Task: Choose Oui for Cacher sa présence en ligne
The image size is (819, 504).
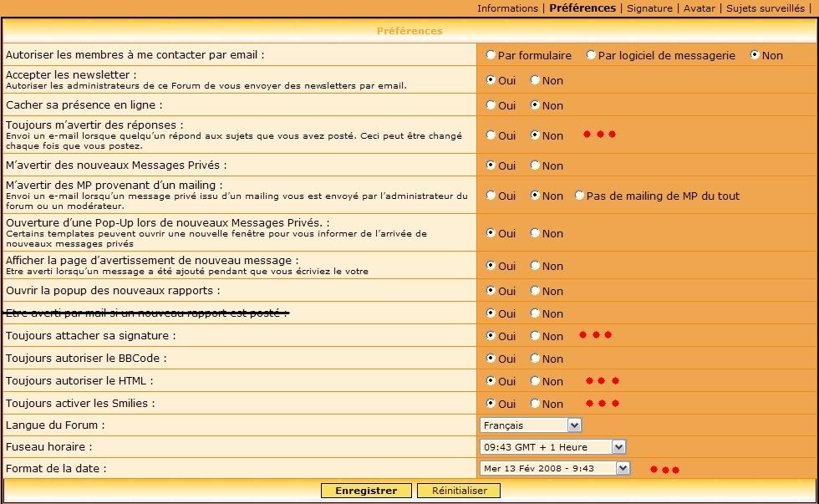Action: click(x=491, y=105)
